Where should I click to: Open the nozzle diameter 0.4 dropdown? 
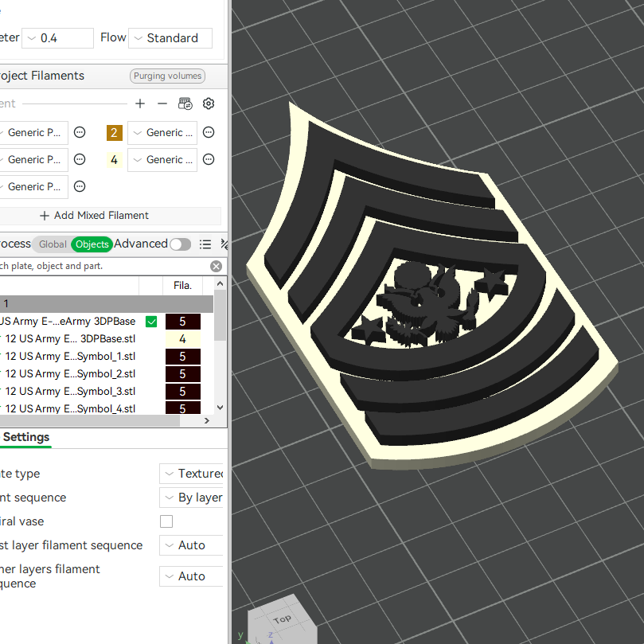pyautogui.click(x=57, y=38)
